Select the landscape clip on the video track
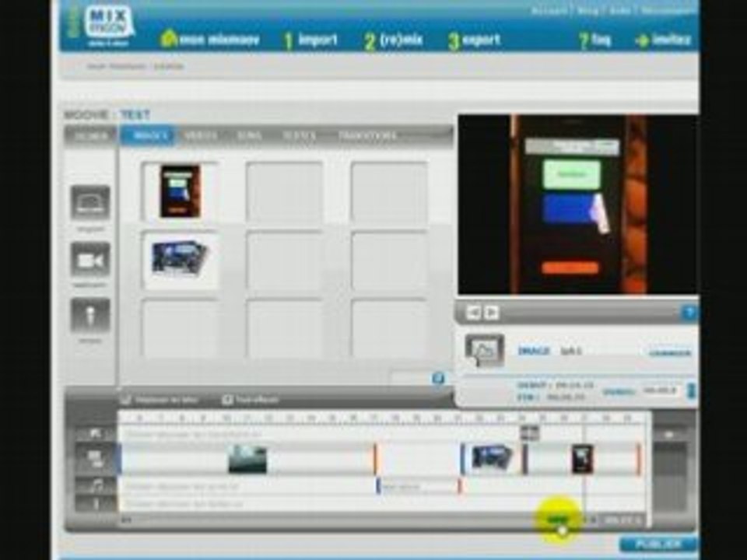 tap(247, 460)
